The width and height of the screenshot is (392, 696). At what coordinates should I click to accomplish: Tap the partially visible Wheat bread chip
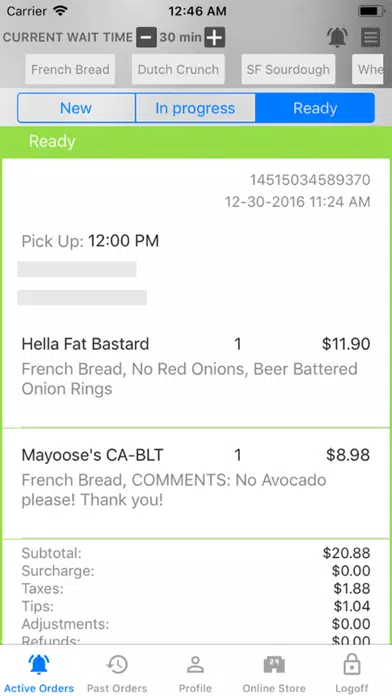(368, 69)
